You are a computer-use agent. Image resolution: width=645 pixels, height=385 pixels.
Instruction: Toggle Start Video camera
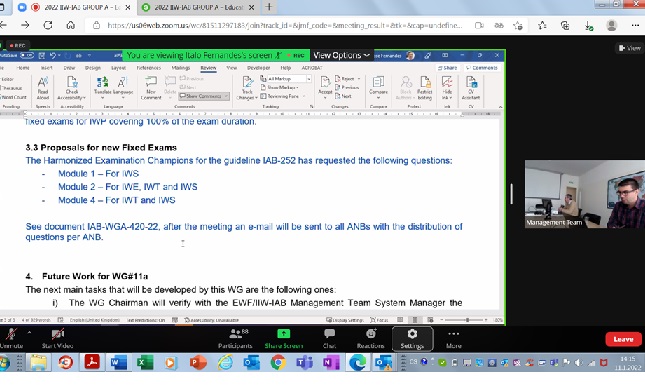pyautogui.click(x=58, y=339)
